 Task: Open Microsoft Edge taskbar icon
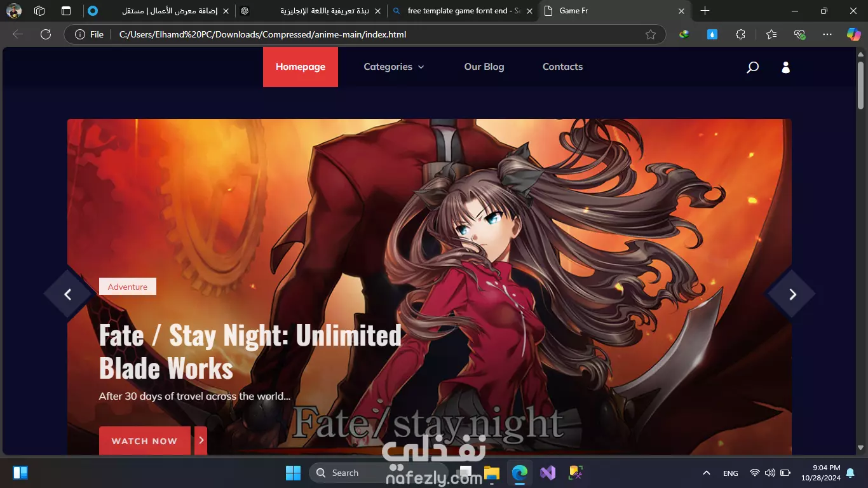click(x=520, y=473)
